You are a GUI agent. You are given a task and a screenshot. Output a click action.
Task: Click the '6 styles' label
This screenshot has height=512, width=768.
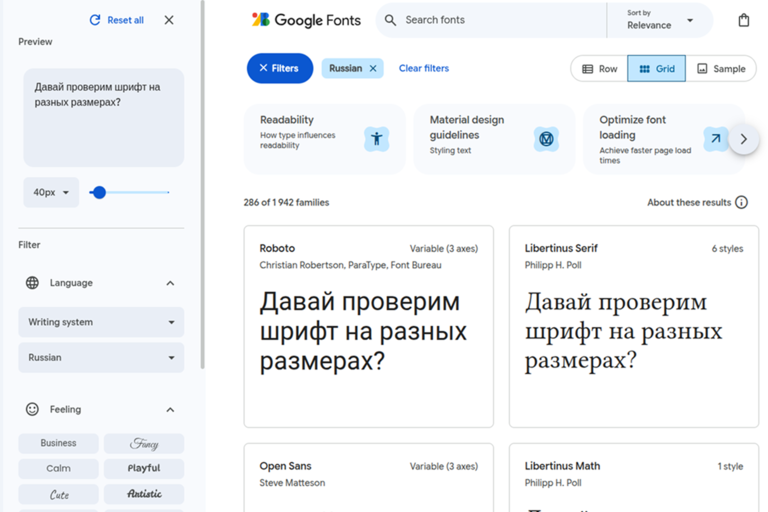[x=727, y=249]
